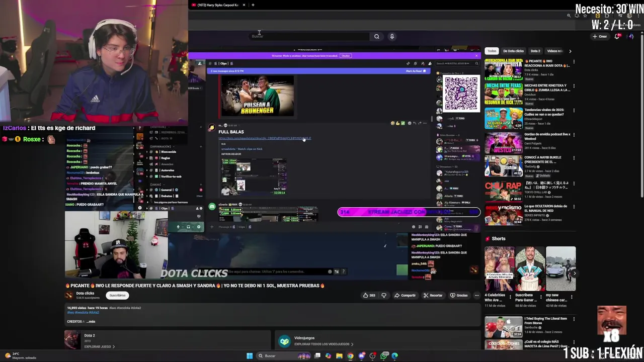This screenshot has width=644, height=362.
Task: Dislike the video with thumbs down
Action: coord(384,295)
